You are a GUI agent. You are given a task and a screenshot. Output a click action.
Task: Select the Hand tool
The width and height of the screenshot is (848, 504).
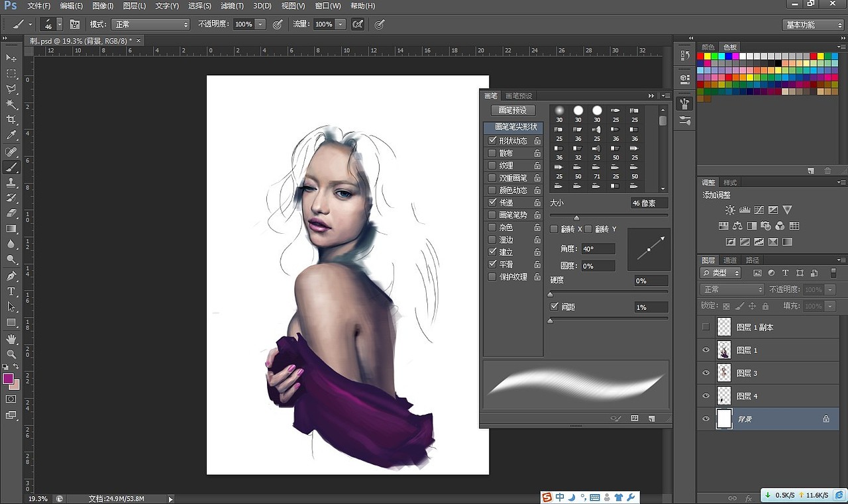coord(11,339)
